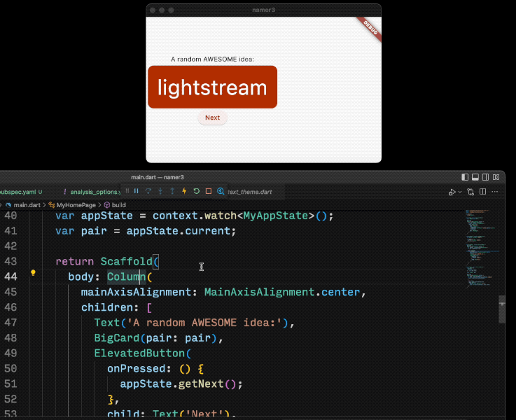Toggle the bottom panel layout icon
The width and height of the screenshot is (516, 420).
point(475,177)
